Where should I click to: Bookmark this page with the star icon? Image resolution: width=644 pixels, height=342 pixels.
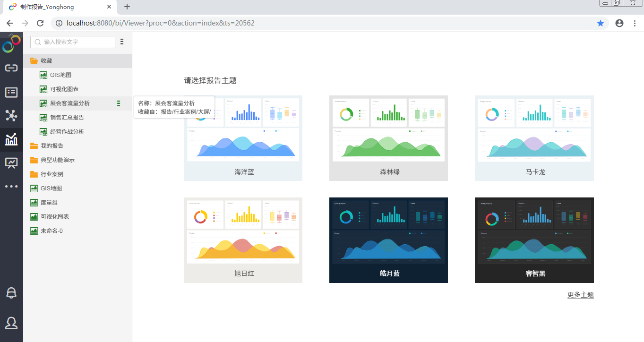(x=601, y=23)
